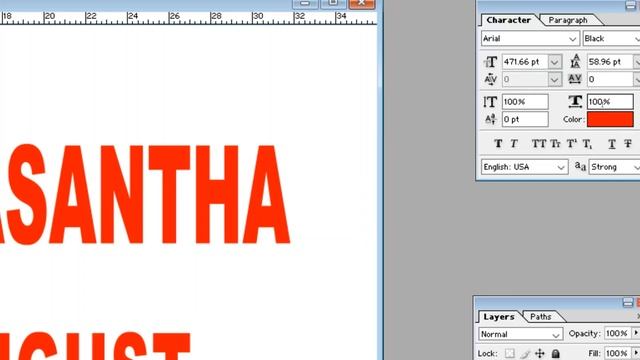Switch to the Paragraph tab
This screenshot has width=640, height=360.
point(568,20)
